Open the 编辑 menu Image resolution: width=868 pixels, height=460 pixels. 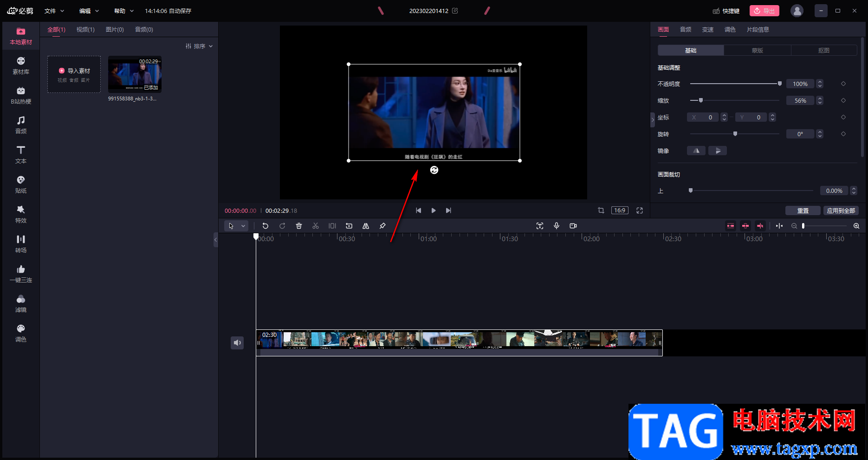tap(89, 11)
